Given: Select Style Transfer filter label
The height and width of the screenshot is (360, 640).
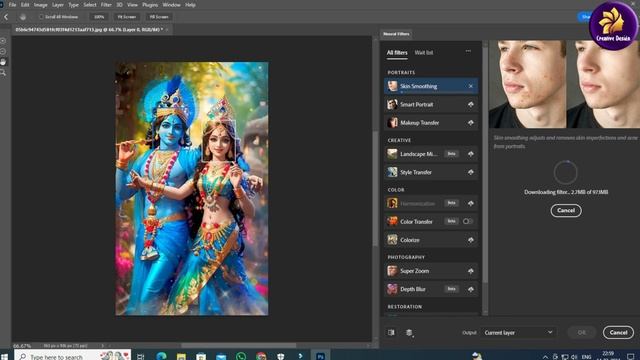Looking at the screenshot, I should [416, 172].
